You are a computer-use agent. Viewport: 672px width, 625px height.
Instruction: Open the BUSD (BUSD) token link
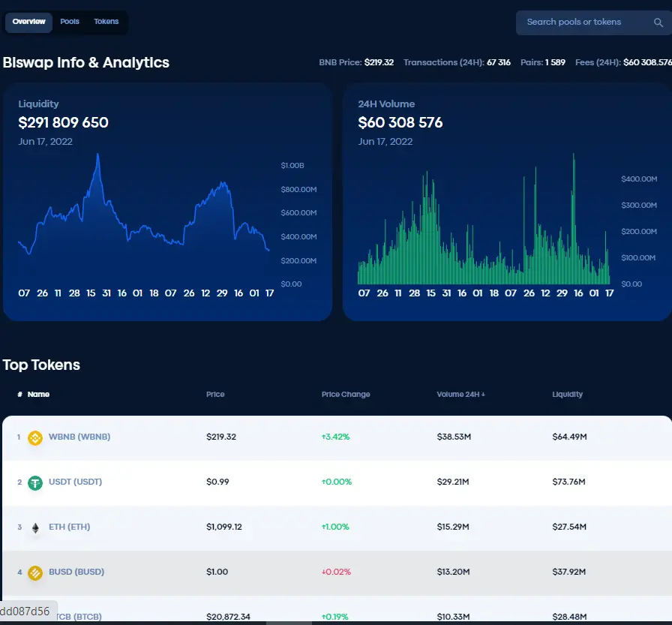click(76, 572)
